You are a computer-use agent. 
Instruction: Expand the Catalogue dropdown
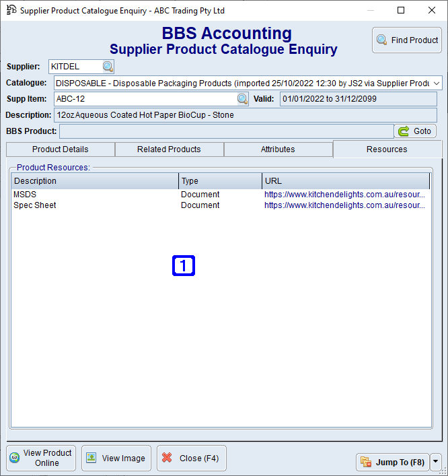pos(437,83)
